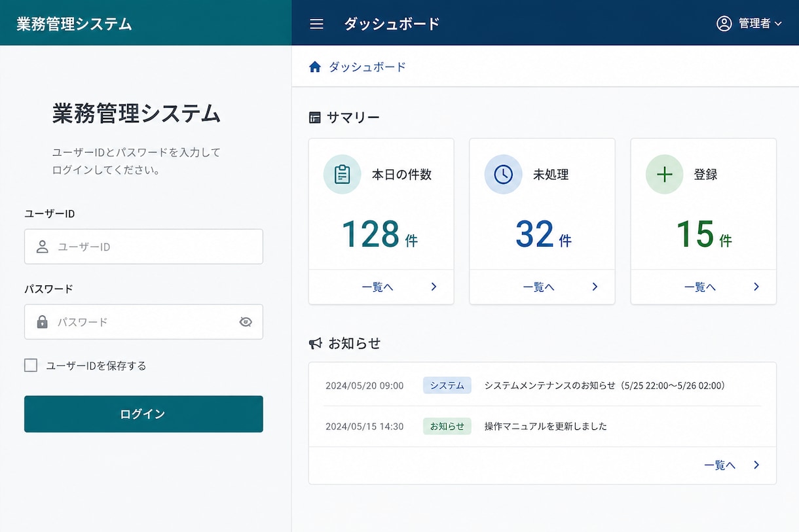Check the ユーザーIDを保存する checkbox
Viewport: 799px width, 532px height.
point(31,365)
